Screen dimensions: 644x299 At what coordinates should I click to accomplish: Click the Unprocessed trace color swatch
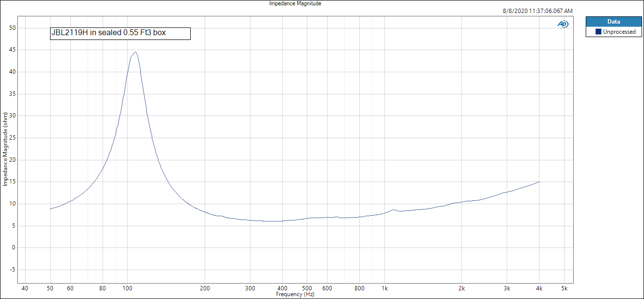598,32
